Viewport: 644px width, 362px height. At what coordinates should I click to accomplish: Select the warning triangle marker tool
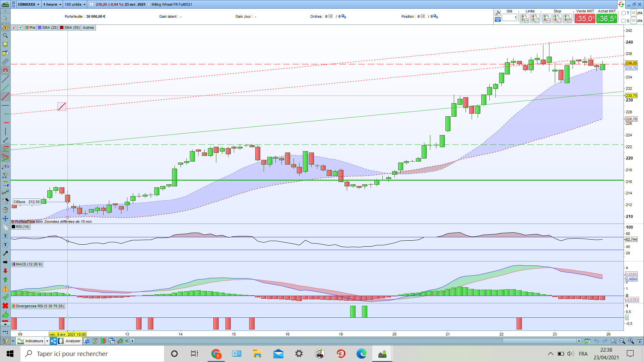click(x=5, y=288)
